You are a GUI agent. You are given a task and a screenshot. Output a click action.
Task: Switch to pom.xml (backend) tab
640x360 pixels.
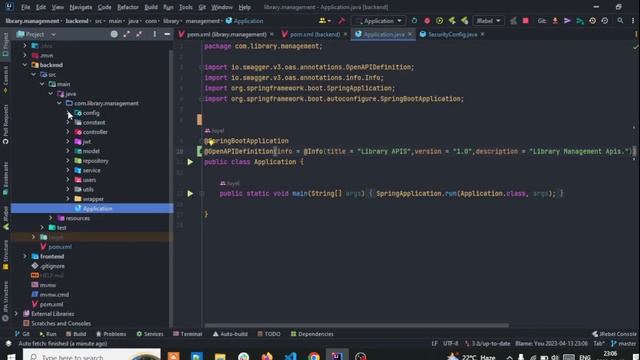(314, 34)
